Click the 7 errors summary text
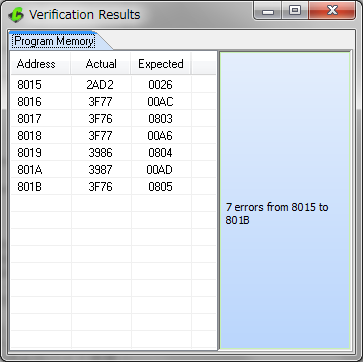 coord(277,213)
